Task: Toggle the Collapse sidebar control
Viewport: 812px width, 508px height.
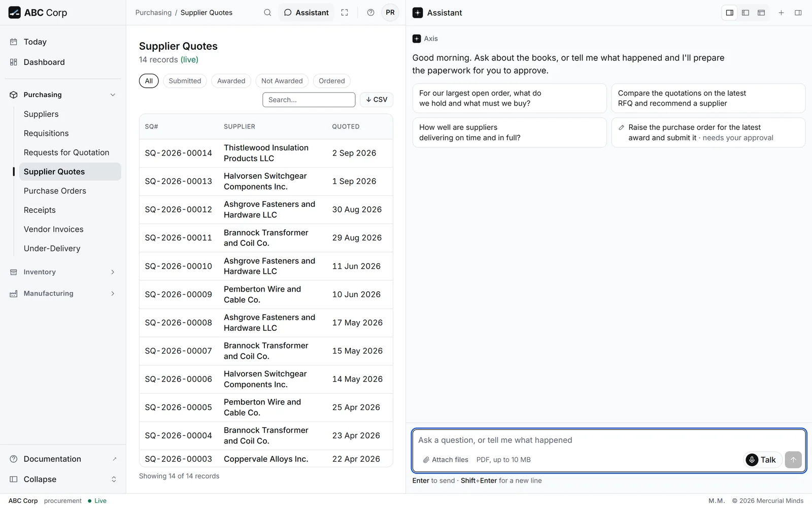Action: click(x=63, y=479)
